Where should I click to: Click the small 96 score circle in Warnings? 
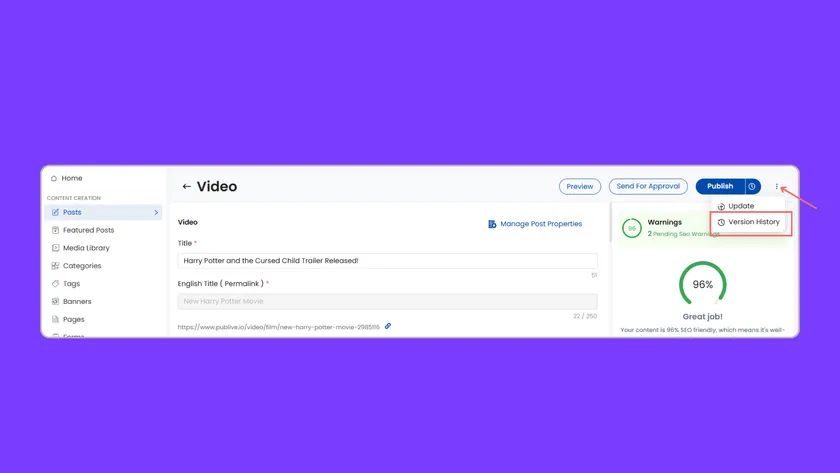coord(632,228)
